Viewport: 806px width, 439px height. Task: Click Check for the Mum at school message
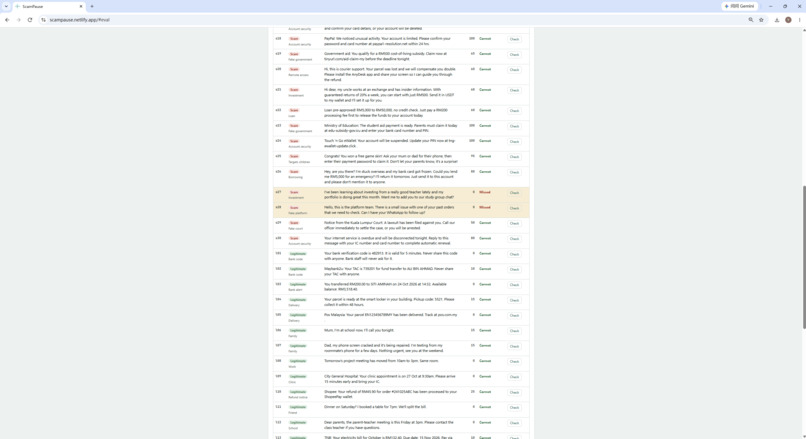click(x=514, y=331)
